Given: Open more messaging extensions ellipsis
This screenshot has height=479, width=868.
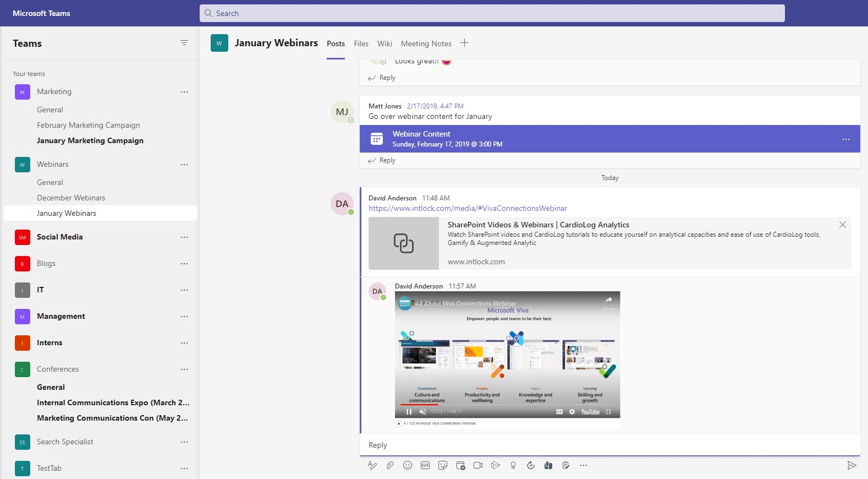Looking at the screenshot, I should (x=584, y=465).
